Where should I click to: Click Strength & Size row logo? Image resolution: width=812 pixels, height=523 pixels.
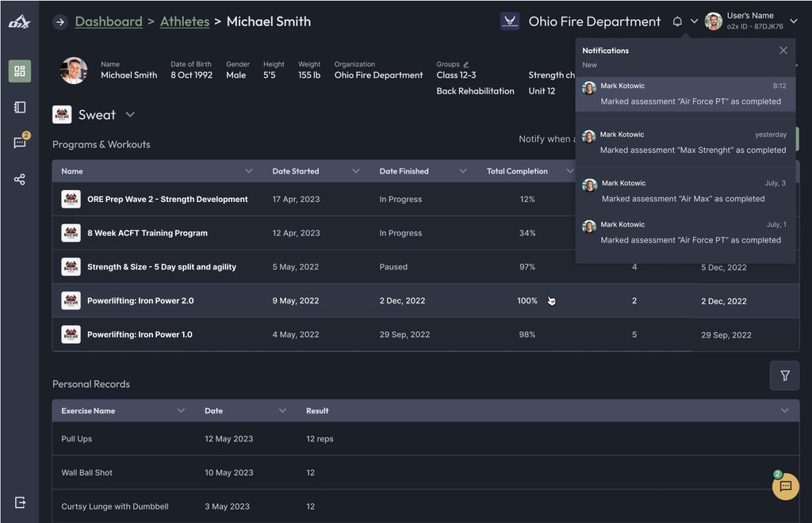[x=71, y=267]
